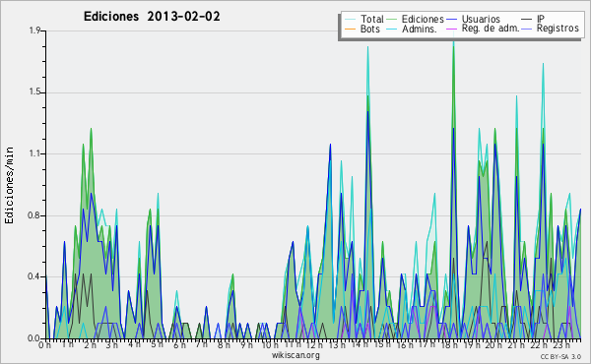Click the Reg. de adm. magenta legend line
The height and width of the screenshot is (364, 591).
(x=451, y=29)
